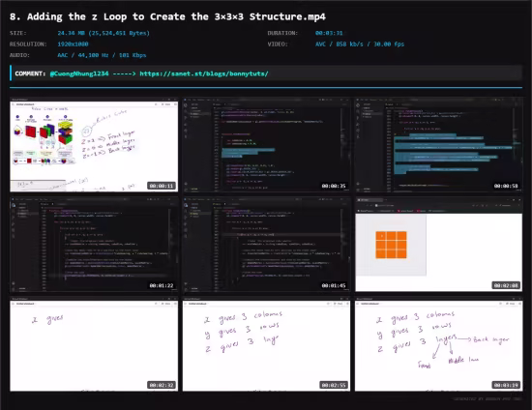Click the video file title heading
The height and width of the screenshot is (410, 532).
[x=167, y=16]
